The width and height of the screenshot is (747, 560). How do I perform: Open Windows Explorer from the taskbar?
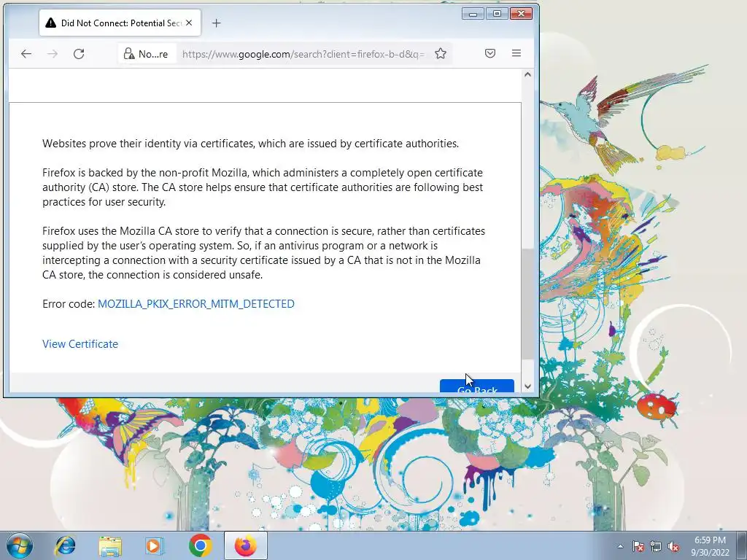coord(110,545)
